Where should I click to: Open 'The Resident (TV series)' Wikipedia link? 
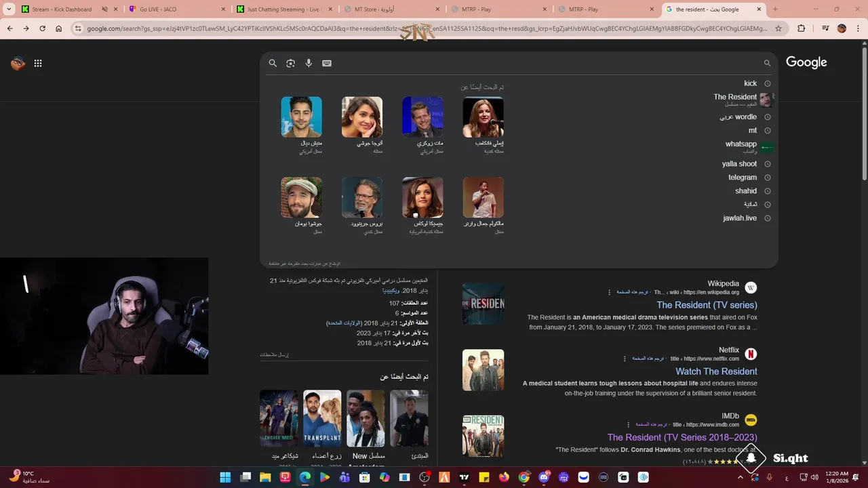click(x=707, y=305)
